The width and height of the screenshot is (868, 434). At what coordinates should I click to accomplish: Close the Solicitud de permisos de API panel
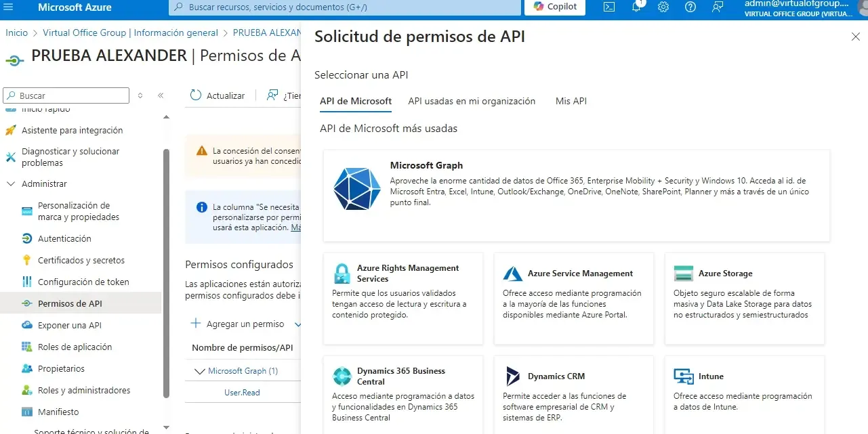click(855, 37)
